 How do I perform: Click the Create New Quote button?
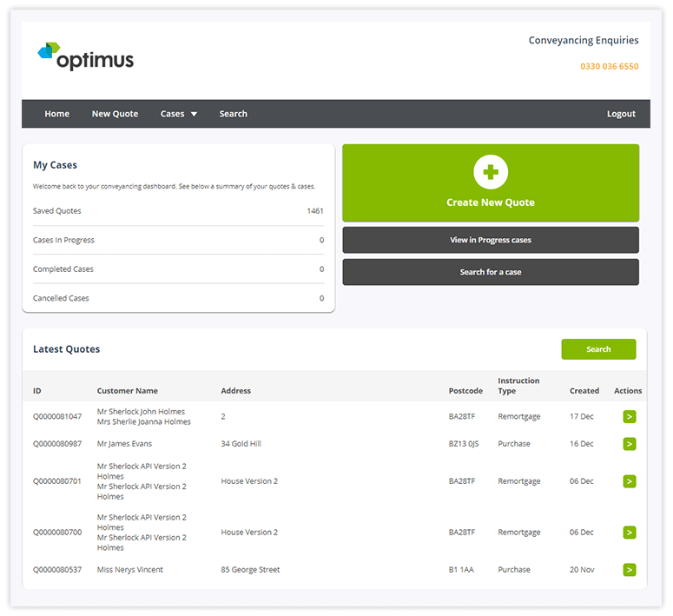click(491, 182)
